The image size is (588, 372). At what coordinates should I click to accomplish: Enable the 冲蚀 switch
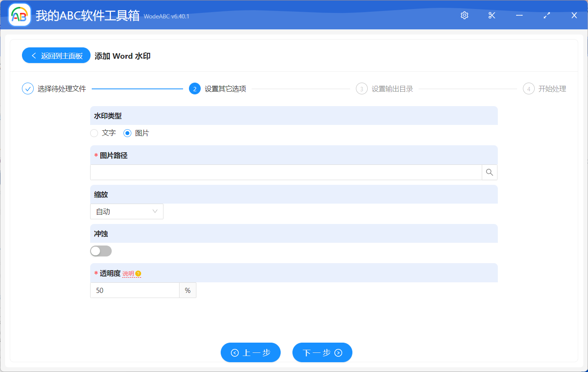click(101, 251)
